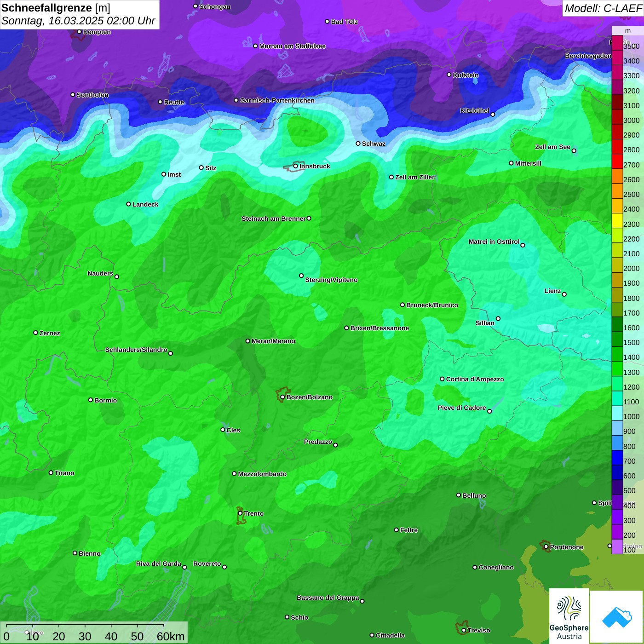
Task: Click the Rovereto label
Action: click(207, 563)
